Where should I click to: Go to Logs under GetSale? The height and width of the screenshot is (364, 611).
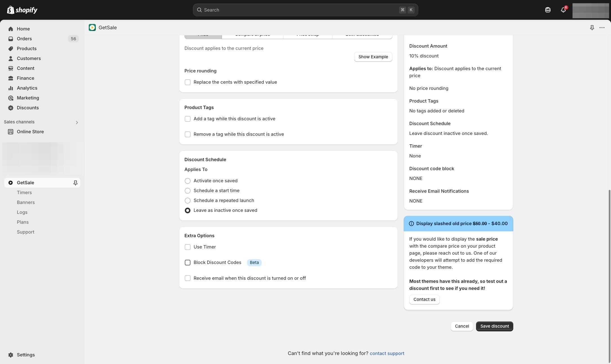click(x=22, y=212)
